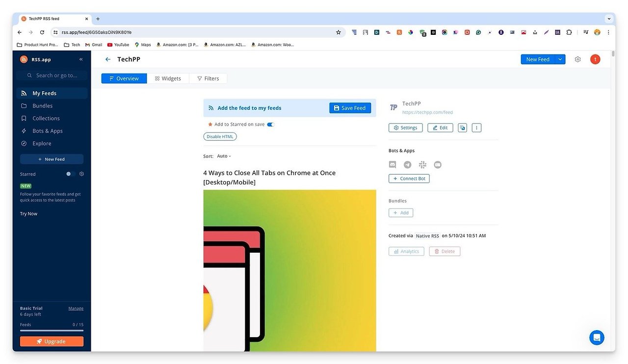Click the Chrome back arrow

[x=20, y=32]
